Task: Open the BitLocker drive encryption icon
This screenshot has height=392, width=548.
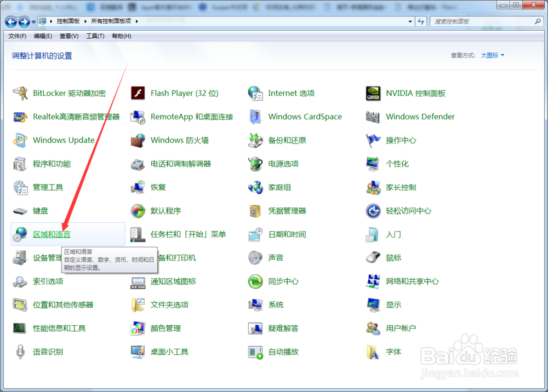Action: tap(20, 93)
